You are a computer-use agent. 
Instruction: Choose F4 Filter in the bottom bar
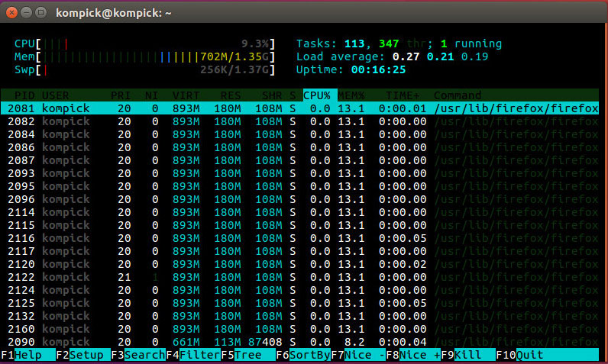point(193,355)
